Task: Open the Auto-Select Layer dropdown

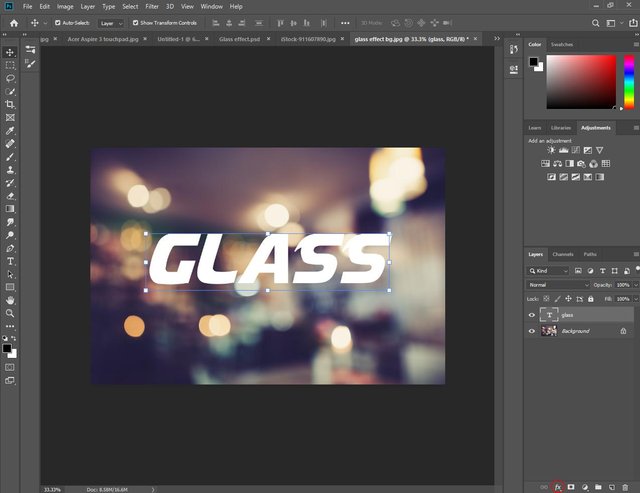Action: 111,22
